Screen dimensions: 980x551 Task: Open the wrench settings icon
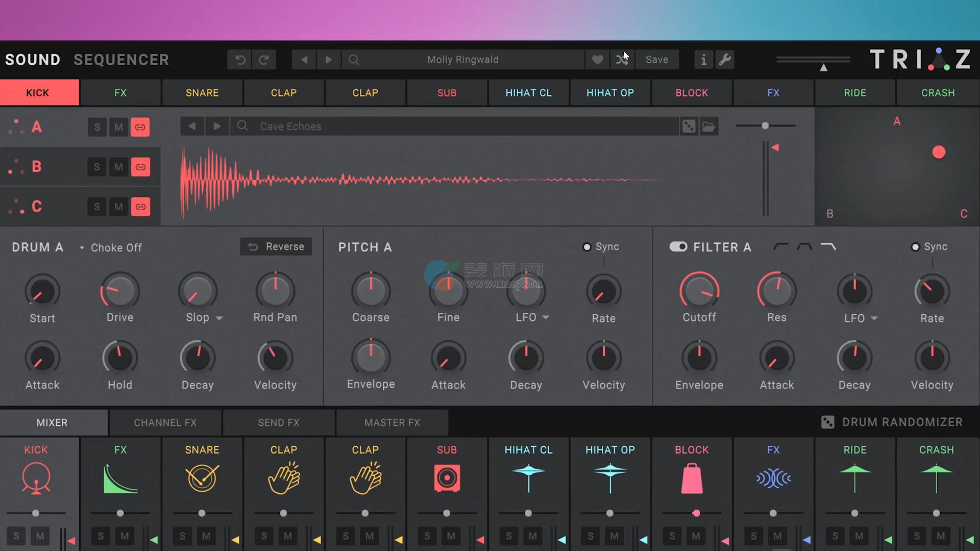click(725, 60)
